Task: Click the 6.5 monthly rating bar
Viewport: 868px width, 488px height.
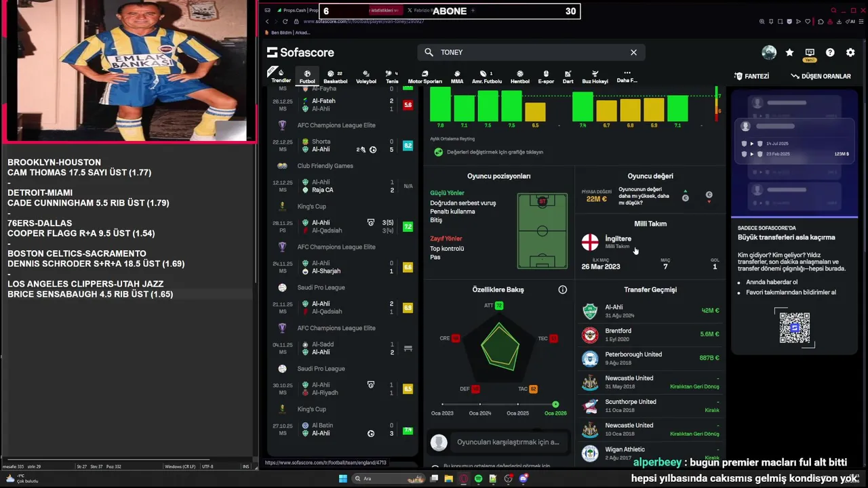Action: coord(535,112)
